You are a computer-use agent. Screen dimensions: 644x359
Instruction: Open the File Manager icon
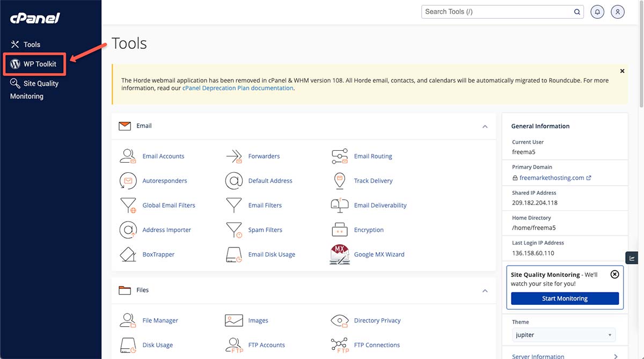tap(128, 320)
